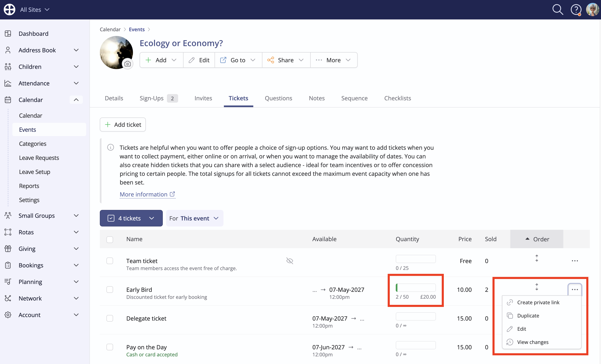This screenshot has height=364, width=601.
Task: Expand the Address Book section chevron
Action: (76, 50)
